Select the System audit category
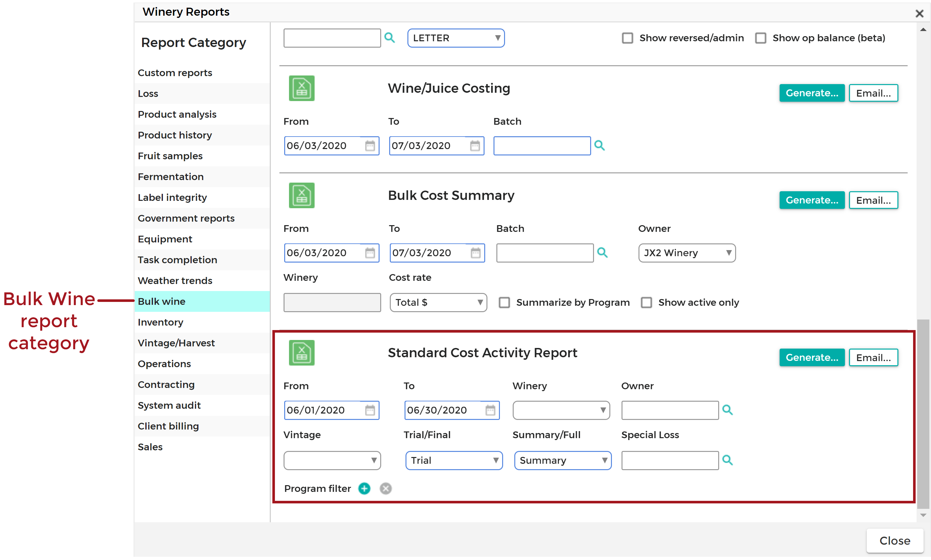The width and height of the screenshot is (931, 560). pyautogui.click(x=202, y=405)
